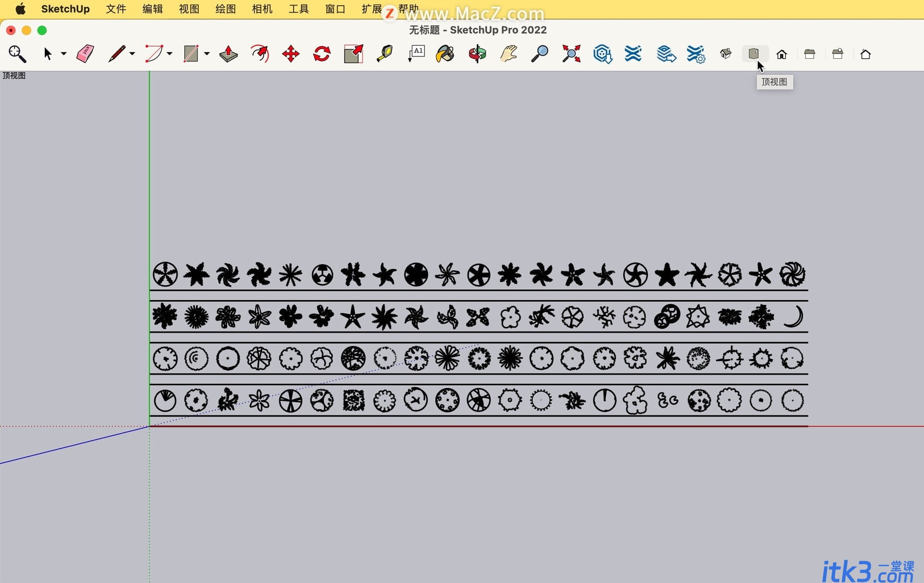Select the red Move tool

291,54
